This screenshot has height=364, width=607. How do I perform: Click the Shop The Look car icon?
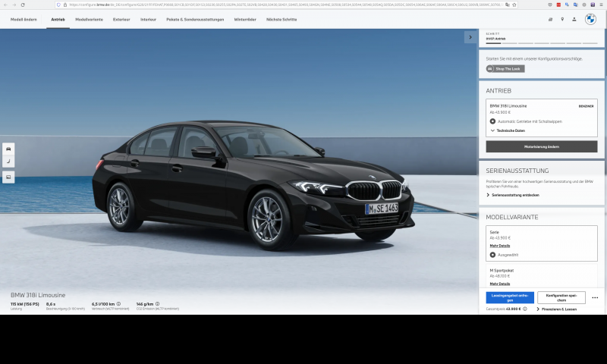point(489,69)
